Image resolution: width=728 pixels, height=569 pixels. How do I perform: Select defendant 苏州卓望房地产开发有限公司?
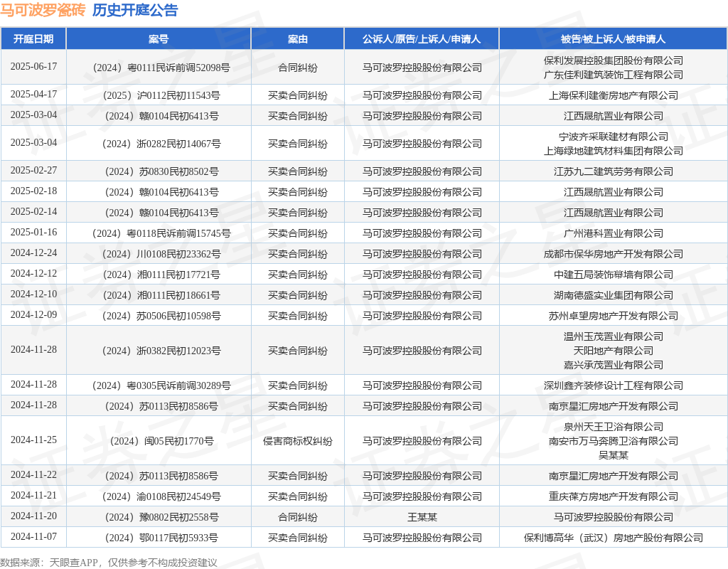point(614,317)
